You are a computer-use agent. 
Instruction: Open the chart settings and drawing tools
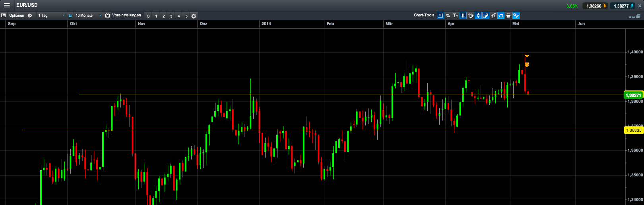point(516,16)
